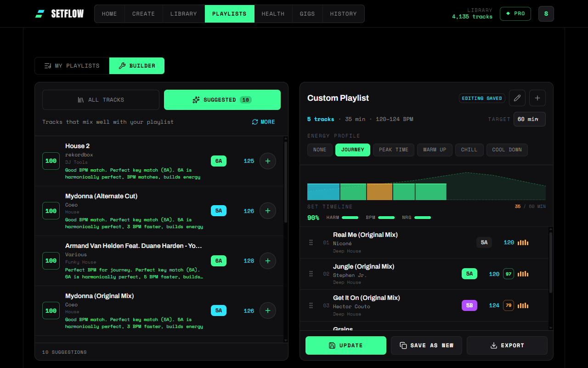Select Real Me (Original Mix) title
This screenshot has height=368, width=588.
[x=365, y=235]
